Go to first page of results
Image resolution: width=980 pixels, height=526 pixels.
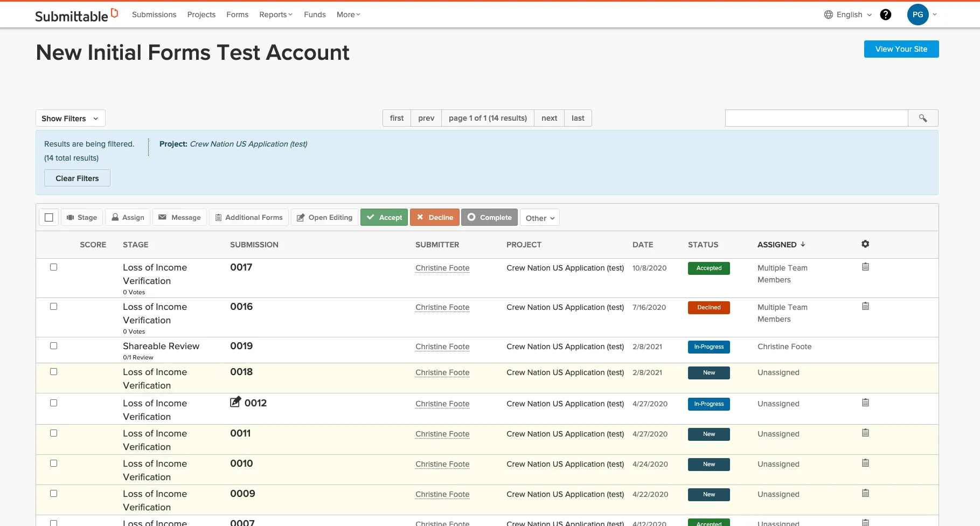point(397,118)
